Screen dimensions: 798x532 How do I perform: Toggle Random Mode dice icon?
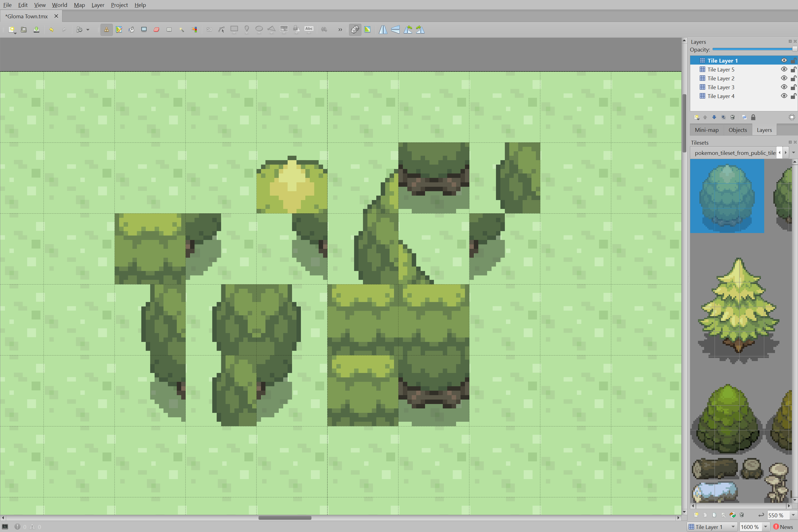(355, 30)
